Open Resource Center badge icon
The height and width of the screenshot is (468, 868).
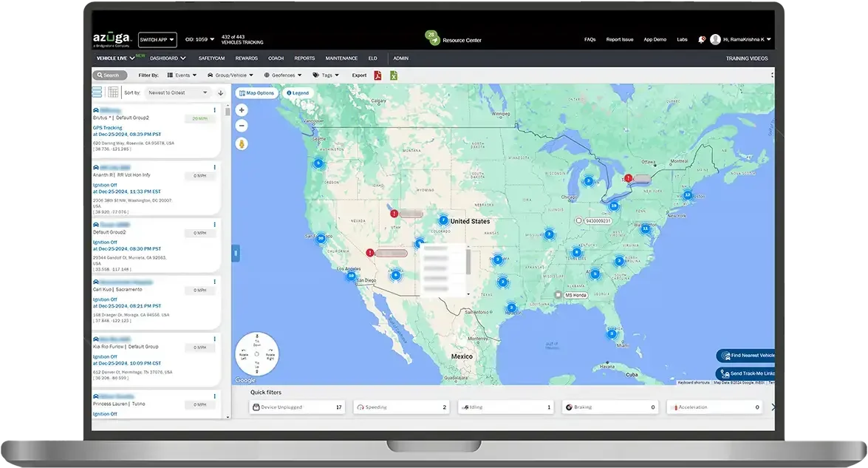click(x=432, y=37)
